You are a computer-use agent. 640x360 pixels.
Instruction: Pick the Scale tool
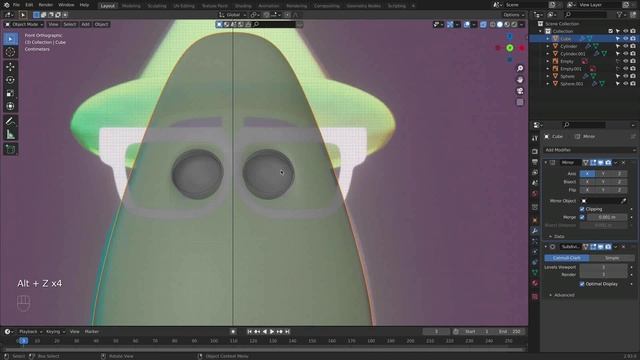(11, 93)
